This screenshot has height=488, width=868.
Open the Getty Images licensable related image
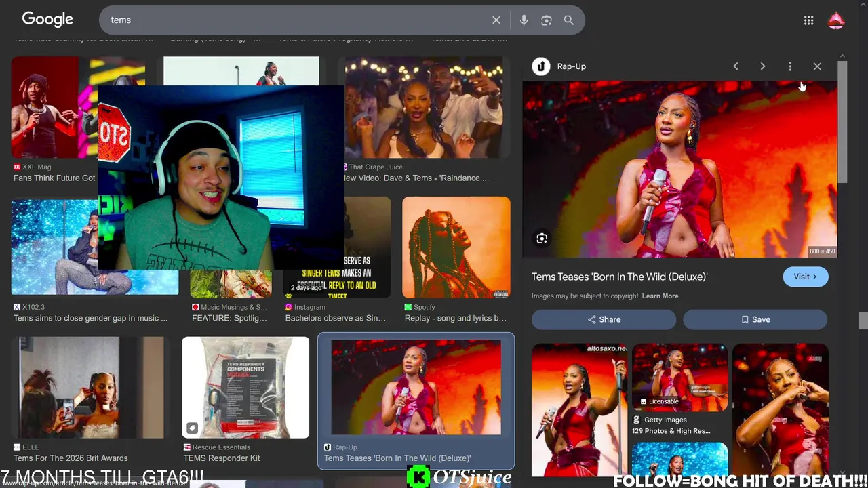pos(679,378)
